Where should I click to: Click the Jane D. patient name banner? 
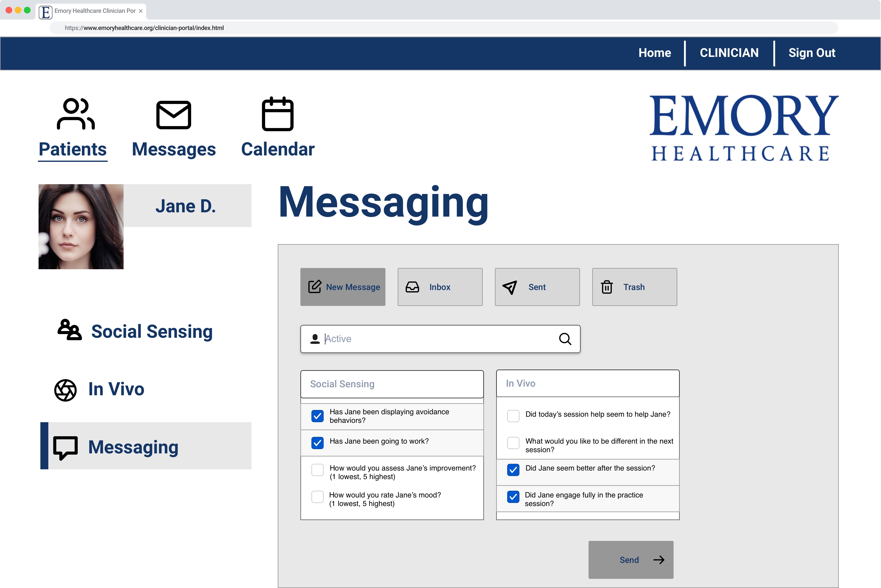(x=187, y=206)
